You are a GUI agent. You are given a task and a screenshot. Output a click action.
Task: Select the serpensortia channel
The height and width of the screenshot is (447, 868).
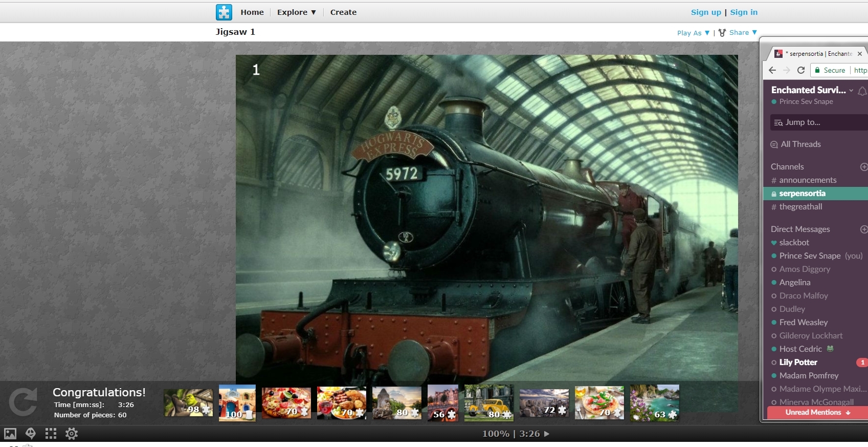815,194
